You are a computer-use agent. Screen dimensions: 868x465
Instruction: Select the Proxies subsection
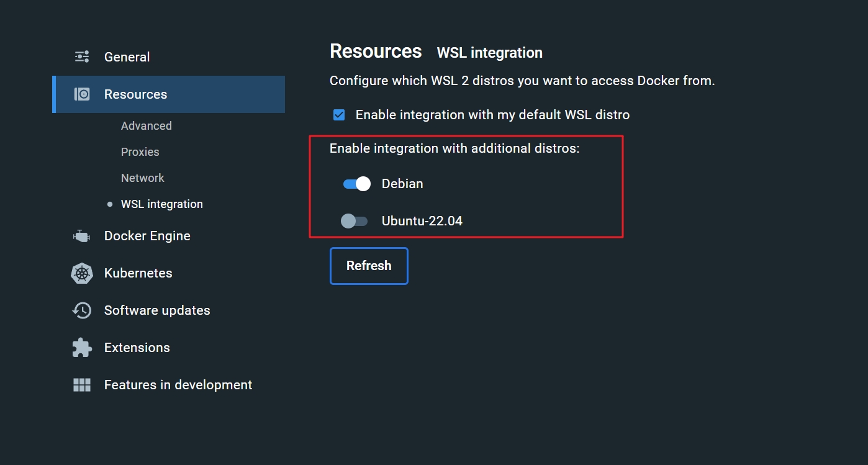point(140,152)
